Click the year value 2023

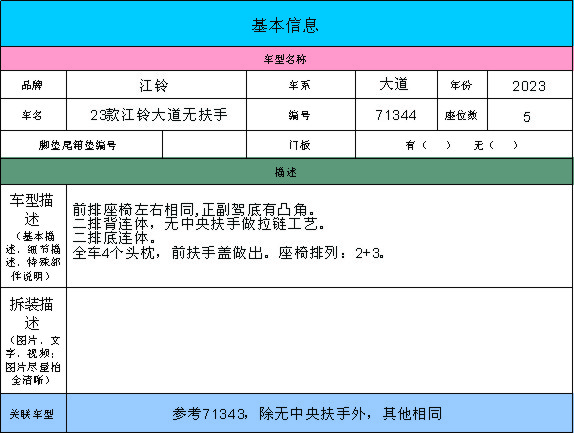[x=530, y=85]
